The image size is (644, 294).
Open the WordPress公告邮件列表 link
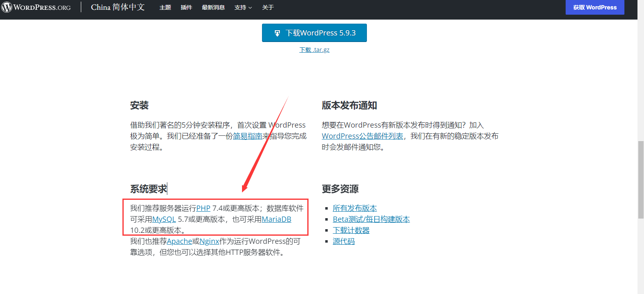(362, 136)
